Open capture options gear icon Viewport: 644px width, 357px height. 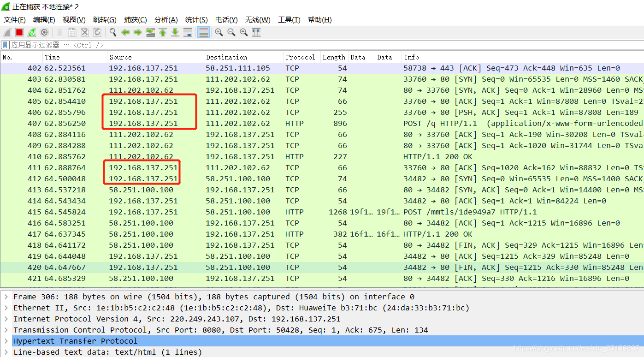tap(44, 32)
